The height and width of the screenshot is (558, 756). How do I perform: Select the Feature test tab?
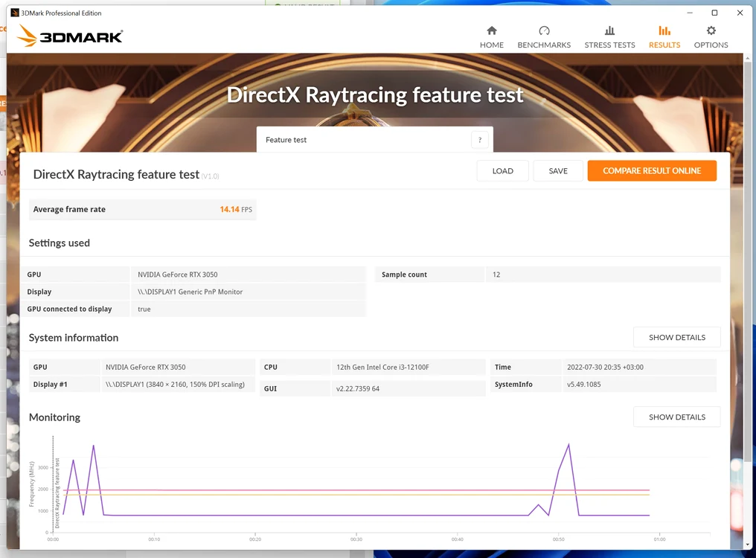374,140
